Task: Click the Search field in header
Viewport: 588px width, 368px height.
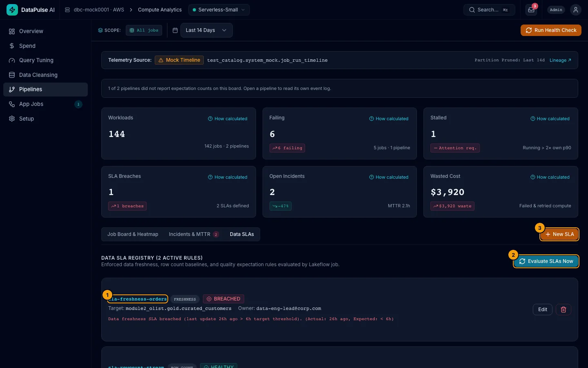Action: [489, 10]
